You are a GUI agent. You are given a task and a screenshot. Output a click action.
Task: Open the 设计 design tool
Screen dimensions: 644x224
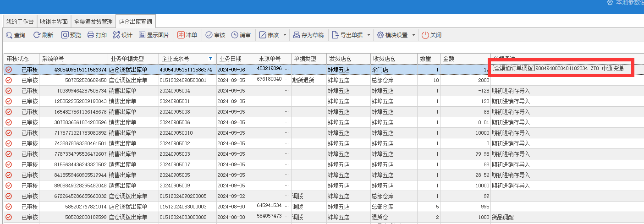point(122,35)
